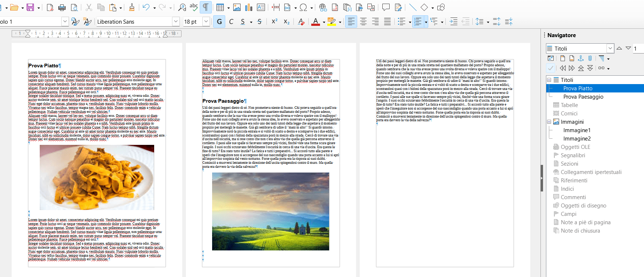The height and width of the screenshot is (277, 644).
Task: Insert a hyperlink (globe icon)
Action: (x=323, y=7)
